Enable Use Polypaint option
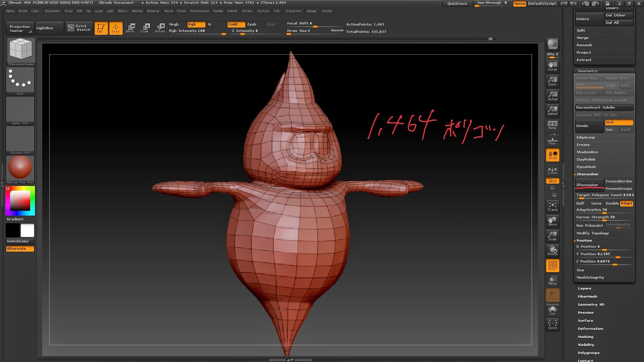644x362 pixels. point(590,225)
